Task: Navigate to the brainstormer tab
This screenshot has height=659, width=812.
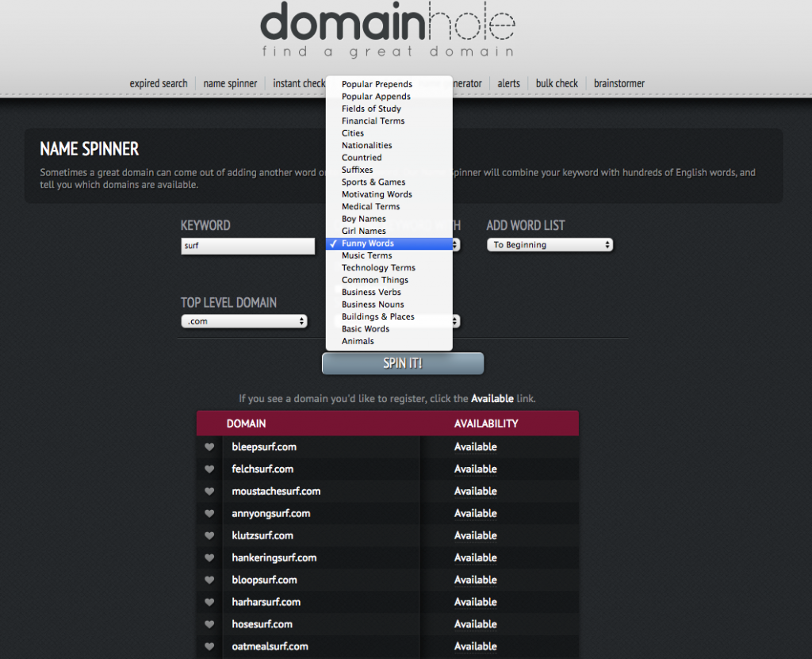Action: coord(619,83)
